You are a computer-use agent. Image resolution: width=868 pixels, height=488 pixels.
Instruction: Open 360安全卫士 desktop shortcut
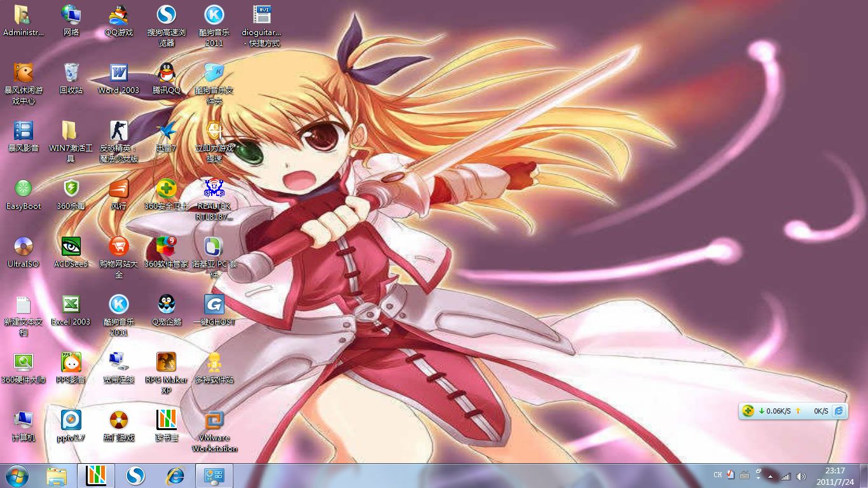coord(167,194)
